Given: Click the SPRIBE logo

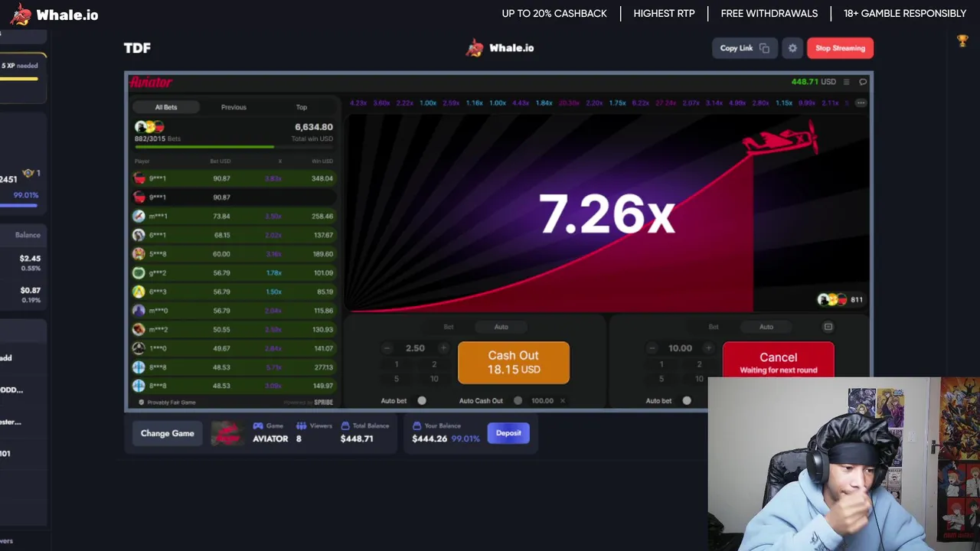Looking at the screenshot, I should click(323, 403).
